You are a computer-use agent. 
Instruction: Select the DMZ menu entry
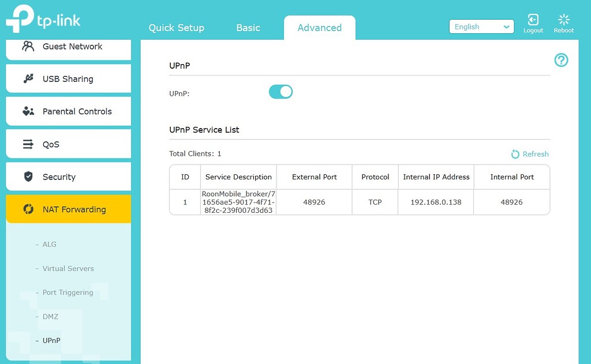tap(50, 317)
